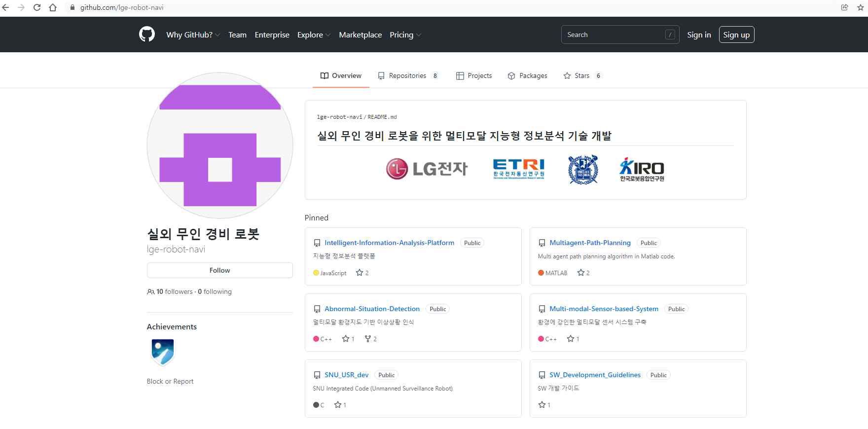
Task: Click the star count of SNU_USR_dev
Action: tap(340, 405)
